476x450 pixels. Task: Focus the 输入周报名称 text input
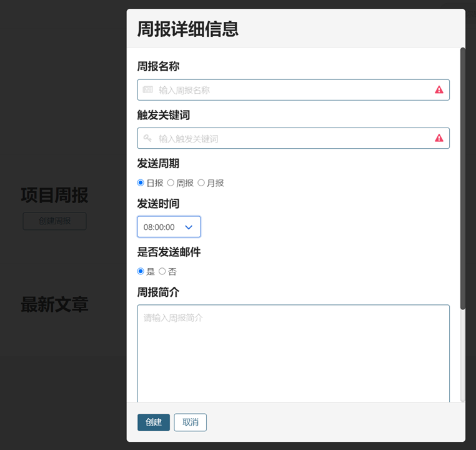click(294, 90)
